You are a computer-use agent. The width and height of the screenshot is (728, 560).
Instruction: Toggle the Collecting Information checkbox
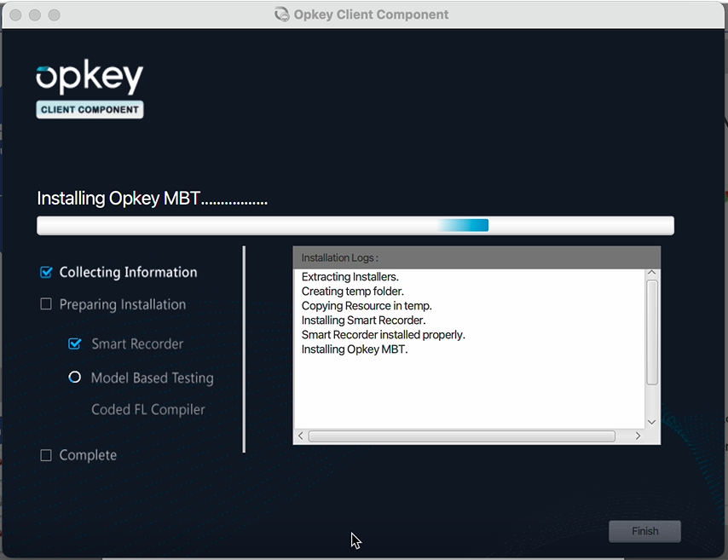(46, 272)
